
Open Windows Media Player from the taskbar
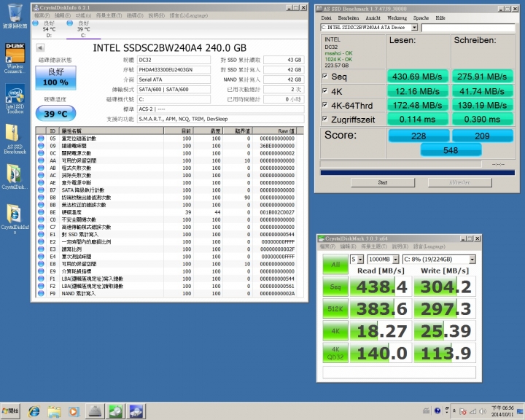[x=74, y=411]
